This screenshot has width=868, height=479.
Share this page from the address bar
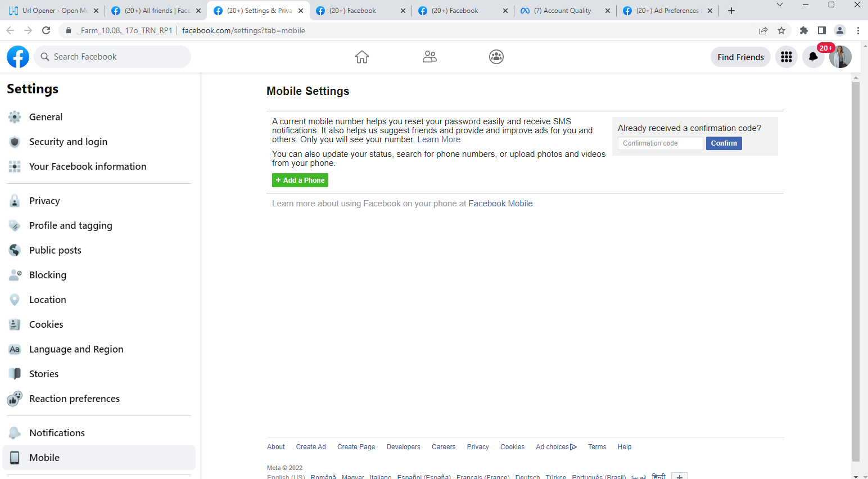[763, 30]
